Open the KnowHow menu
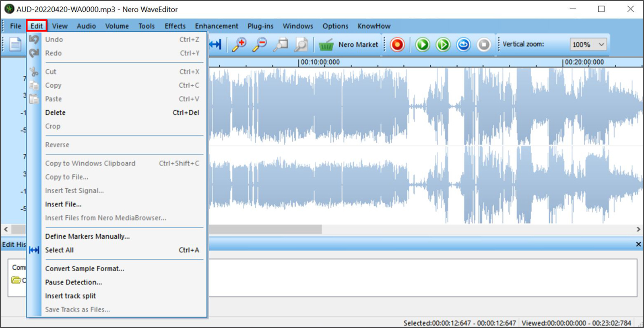644x328 pixels. (x=374, y=26)
